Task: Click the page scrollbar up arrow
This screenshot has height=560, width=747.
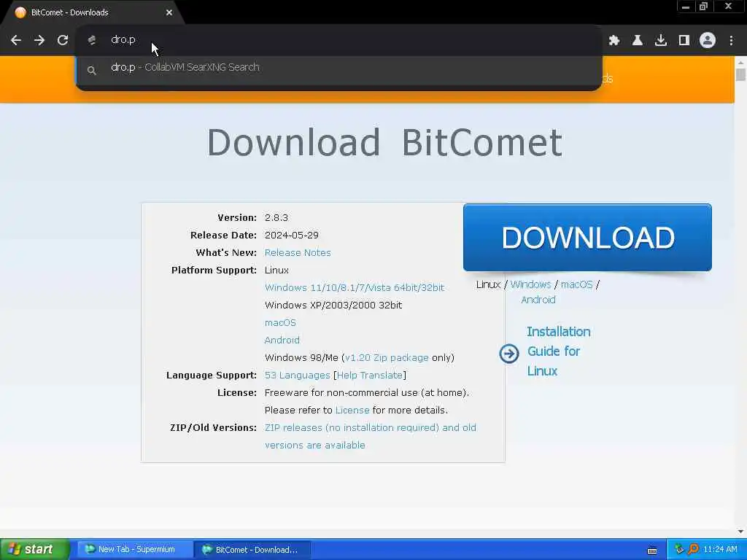Action: coord(740,62)
